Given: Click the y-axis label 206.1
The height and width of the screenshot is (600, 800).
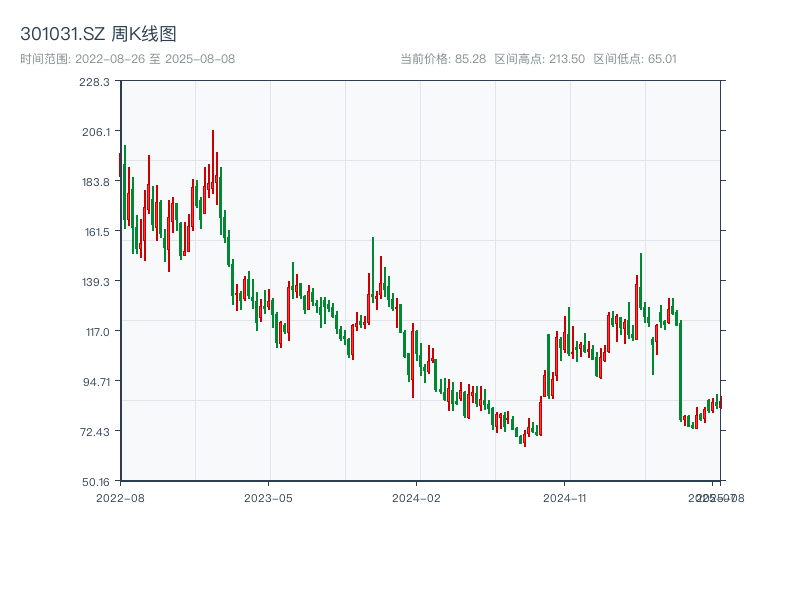Looking at the screenshot, I should (x=96, y=132).
